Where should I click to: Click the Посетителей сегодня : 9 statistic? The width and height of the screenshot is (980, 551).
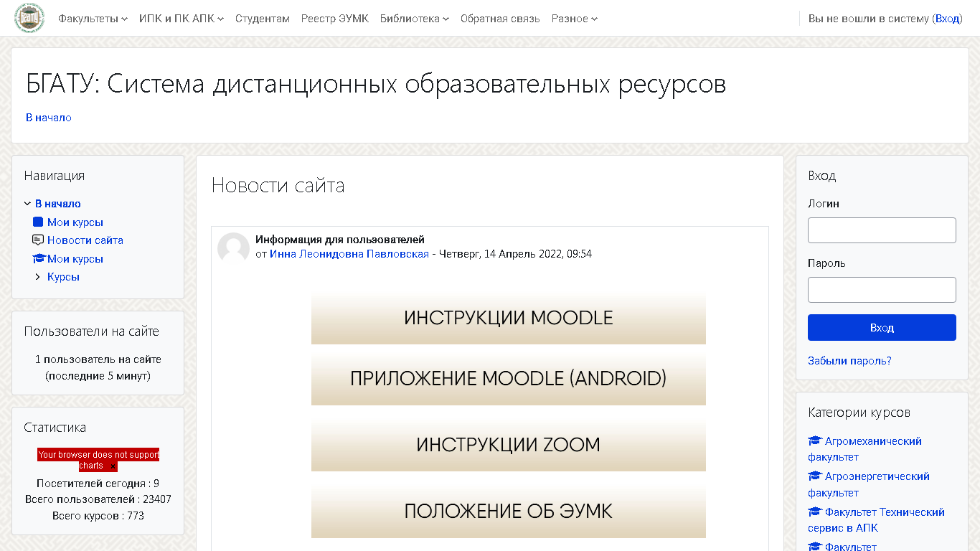(x=98, y=484)
